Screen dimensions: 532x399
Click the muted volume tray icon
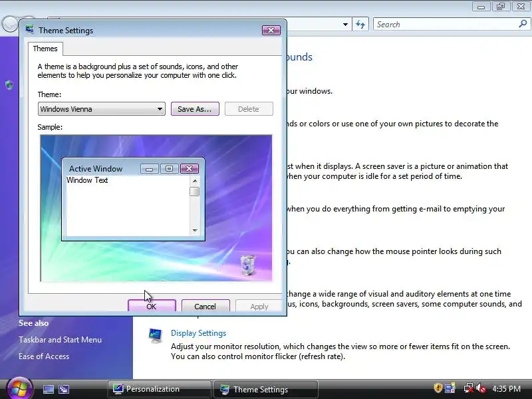point(481,388)
